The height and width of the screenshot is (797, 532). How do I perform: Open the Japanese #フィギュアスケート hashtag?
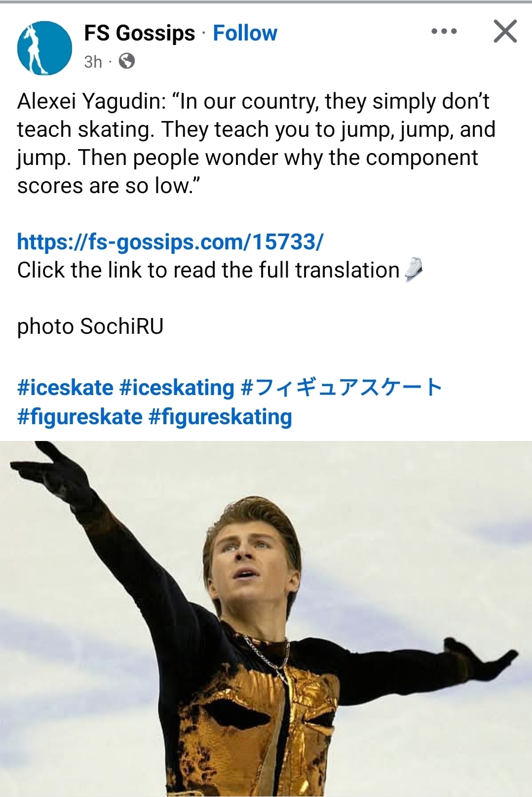342,388
